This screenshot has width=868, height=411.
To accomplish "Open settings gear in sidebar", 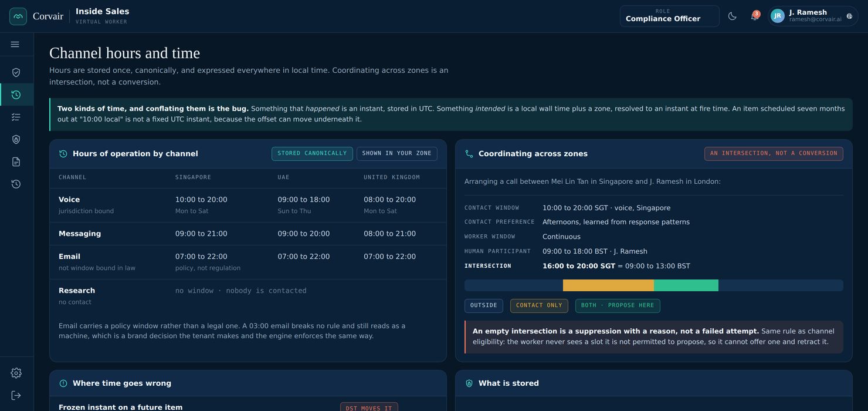I will 16,373.
